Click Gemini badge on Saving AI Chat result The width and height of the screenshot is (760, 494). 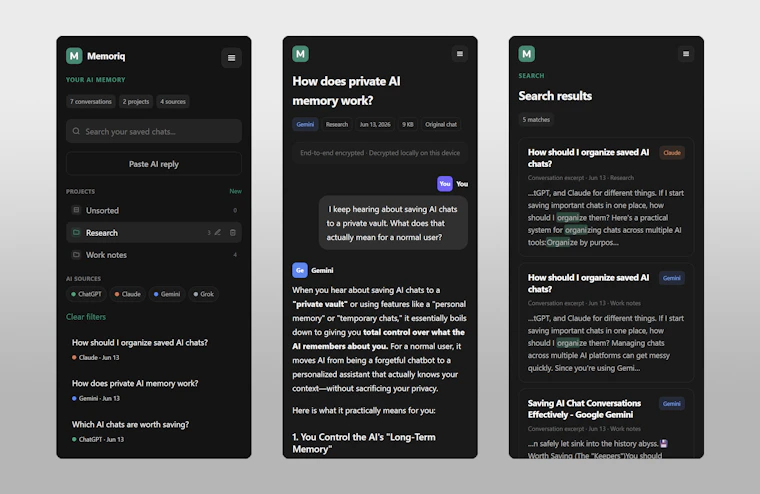672,403
